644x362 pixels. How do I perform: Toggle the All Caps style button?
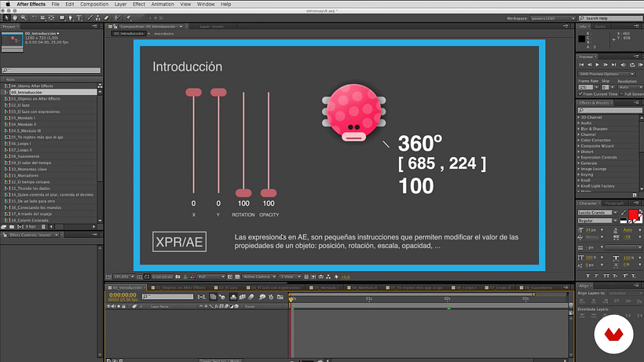[x=606, y=276]
